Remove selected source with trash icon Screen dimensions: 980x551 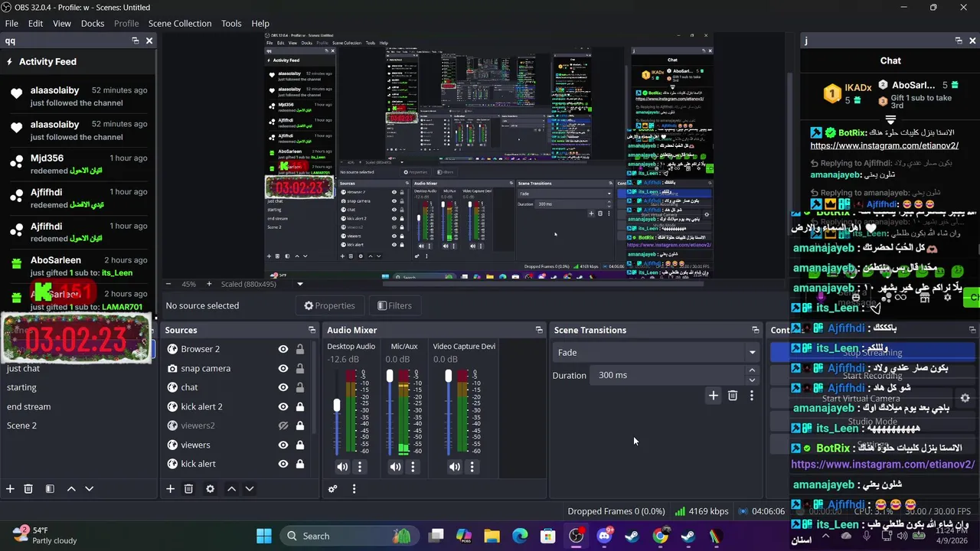pos(188,489)
